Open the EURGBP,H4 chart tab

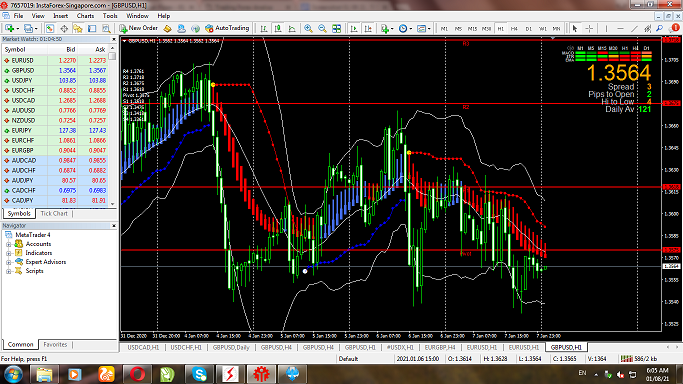coord(440,347)
